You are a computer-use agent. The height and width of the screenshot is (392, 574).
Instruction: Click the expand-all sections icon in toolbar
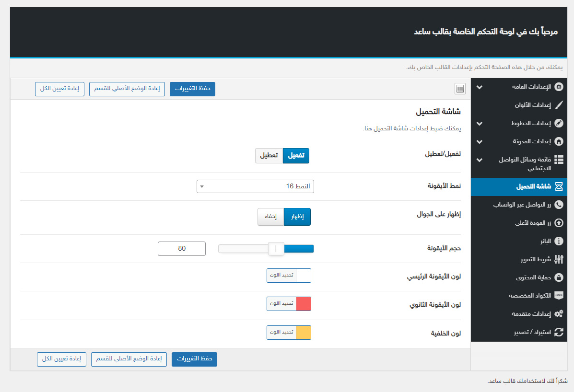click(460, 89)
